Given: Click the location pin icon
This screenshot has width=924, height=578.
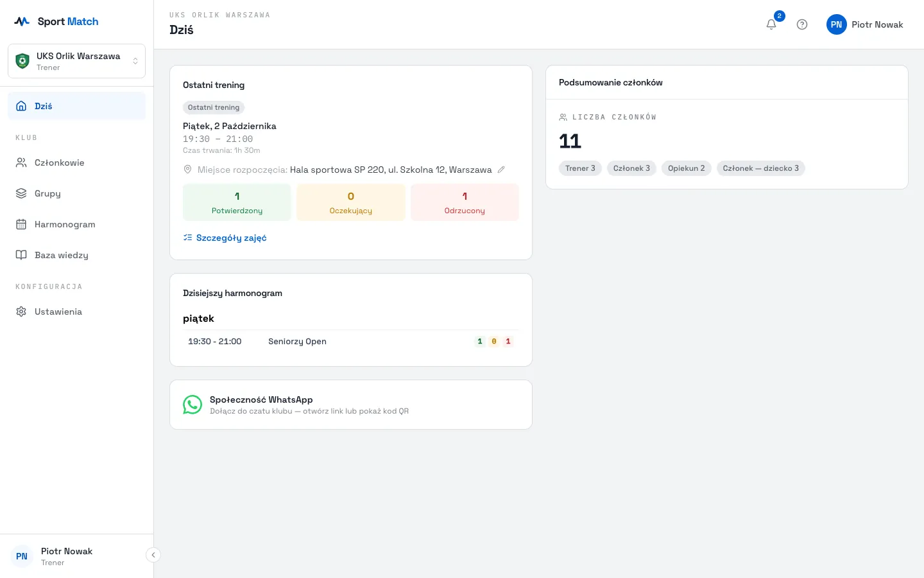Looking at the screenshot, I should tap(187, 170).
